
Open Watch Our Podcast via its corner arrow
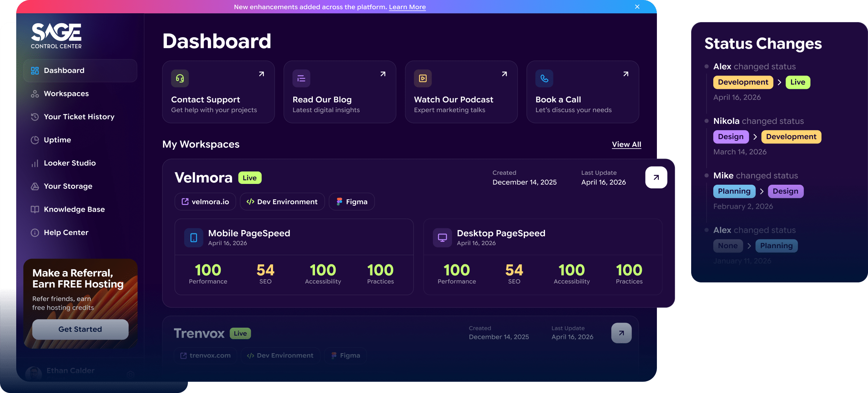[504, 74]
